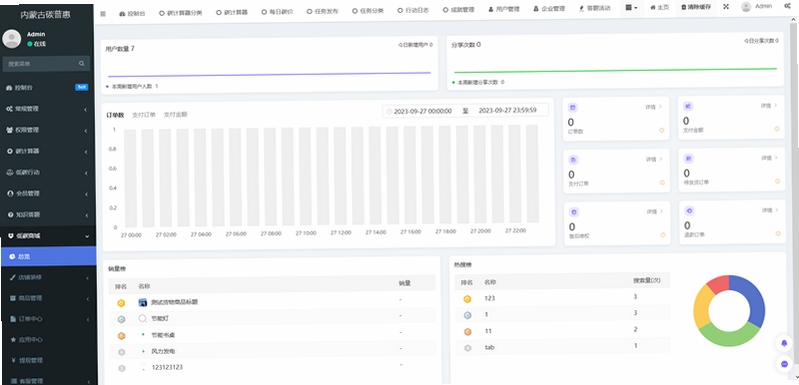Image resolution: width=799 pixels, height=385 pixels.
Task: Click the green segment of the donut chart
Action: click(729, 335)
